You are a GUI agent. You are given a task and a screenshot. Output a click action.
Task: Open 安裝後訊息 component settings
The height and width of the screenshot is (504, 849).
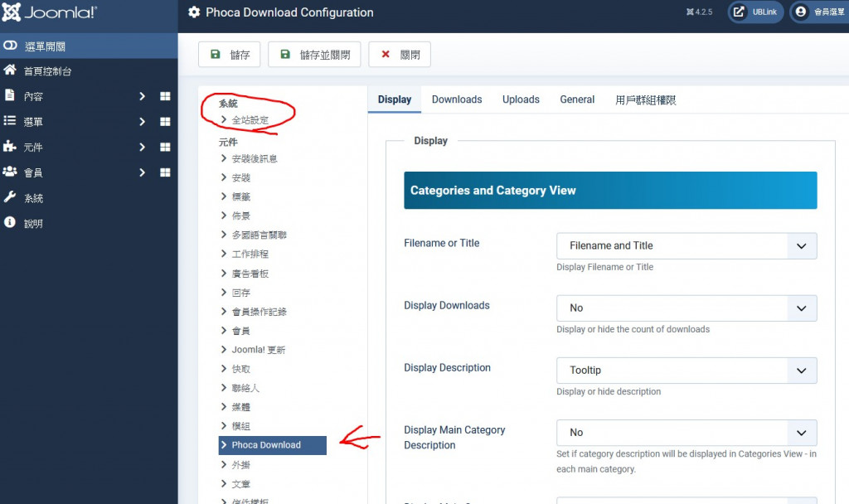tap(254, 158)
